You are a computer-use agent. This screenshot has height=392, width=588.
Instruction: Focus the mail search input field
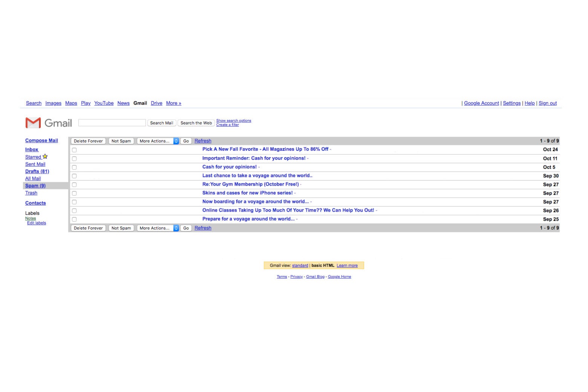click(x=112, y=122)
